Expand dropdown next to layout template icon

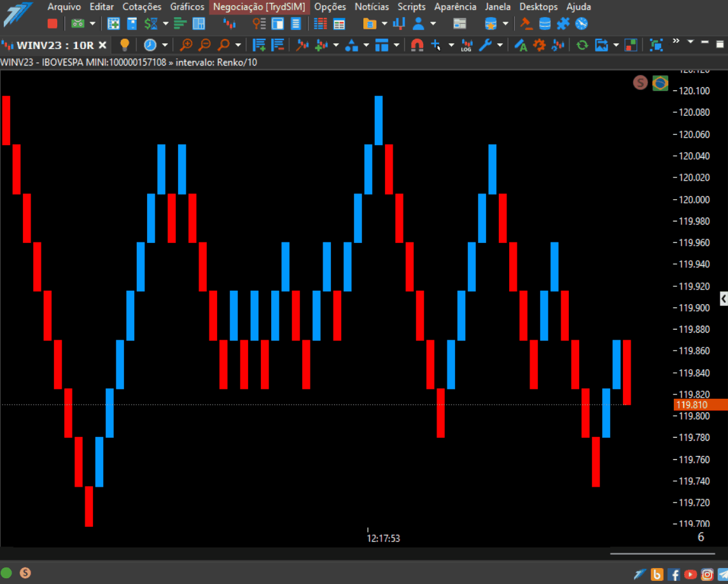(x=396, y=45)
